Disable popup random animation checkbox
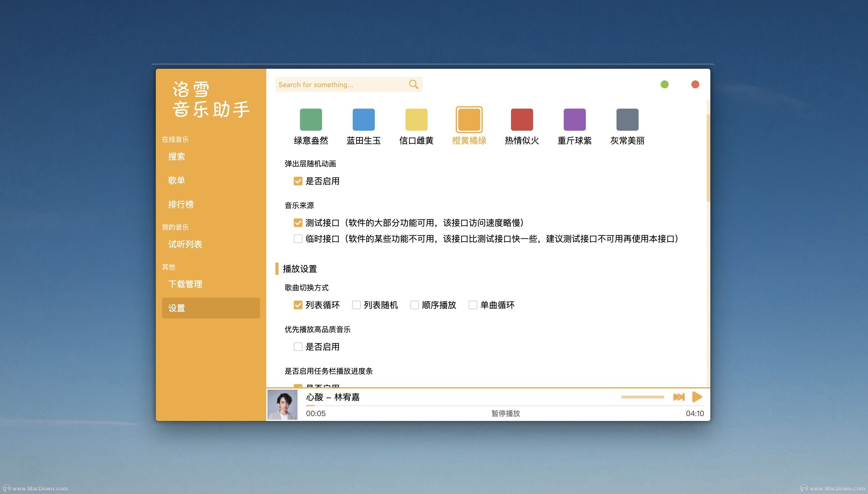 click(x=298, y=181)
